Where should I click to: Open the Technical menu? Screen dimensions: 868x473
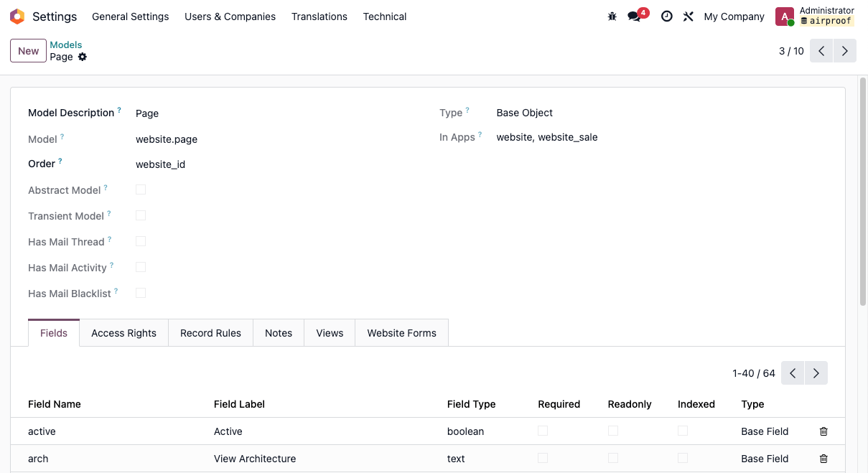click(384, 16)
